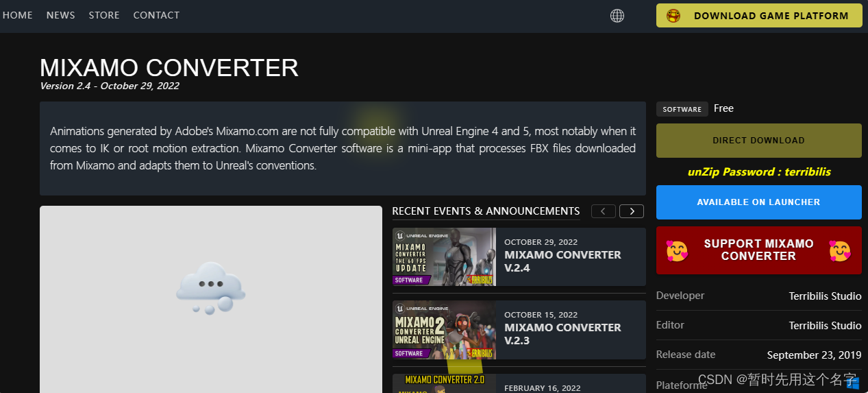Click the OCTOBER 29, 2022 date label

click(x=541, y=242)
